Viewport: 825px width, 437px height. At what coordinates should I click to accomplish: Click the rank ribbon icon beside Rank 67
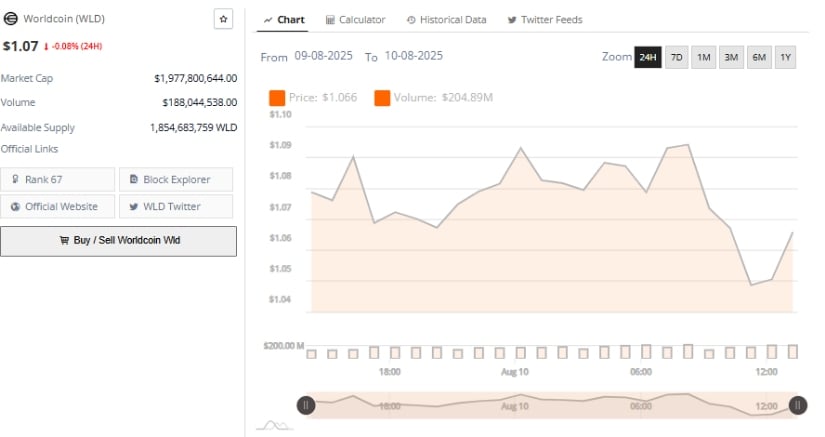coord(15,179)
